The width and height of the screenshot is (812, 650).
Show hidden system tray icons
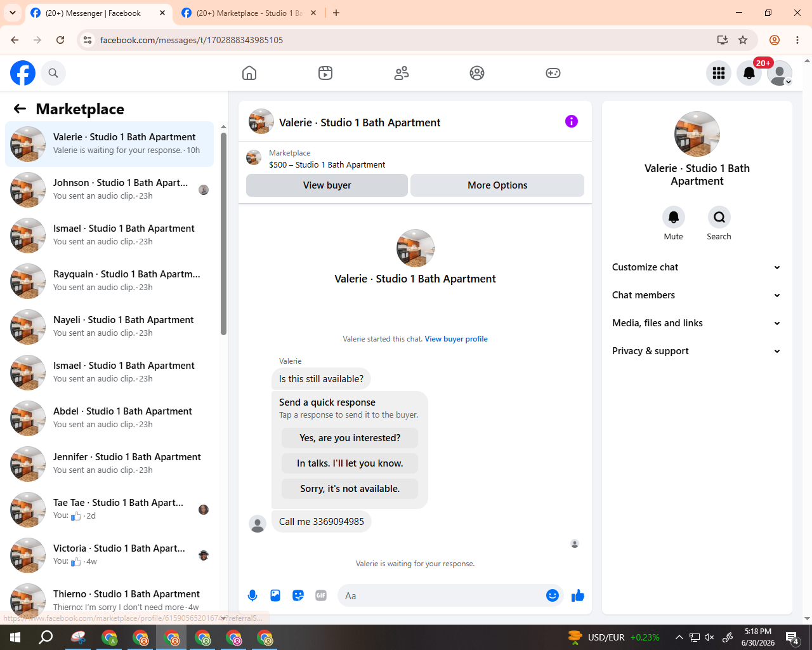(679, 637)
